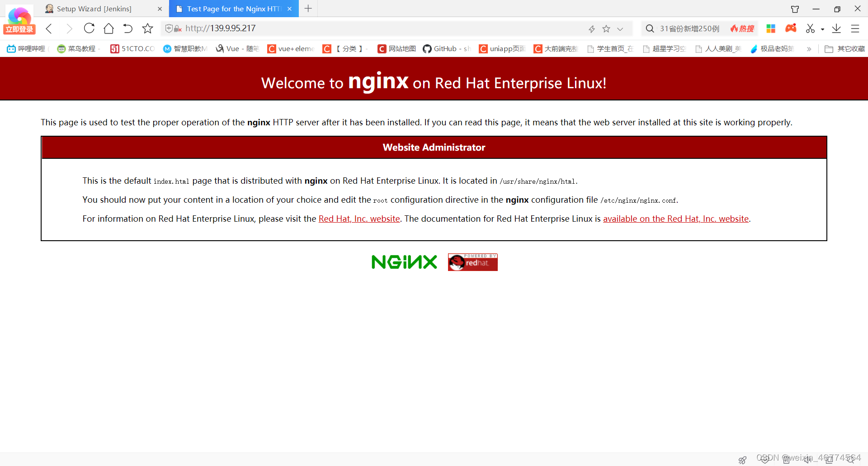
Task: Click the green NGINX logo
Action: (404, 262)
